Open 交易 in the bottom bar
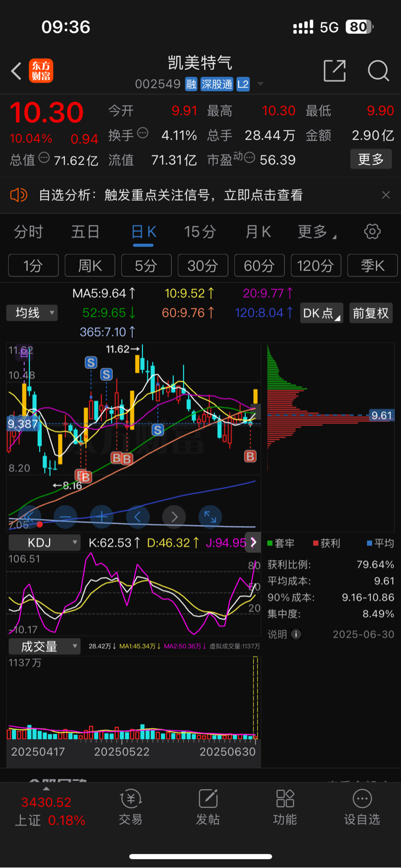The image size is (401, 868). pos(131,807)
